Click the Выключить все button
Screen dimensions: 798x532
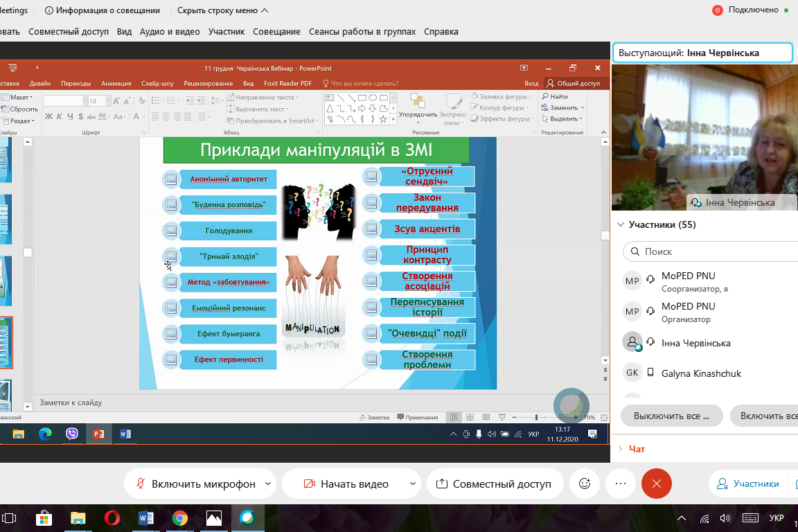(671, 416)
